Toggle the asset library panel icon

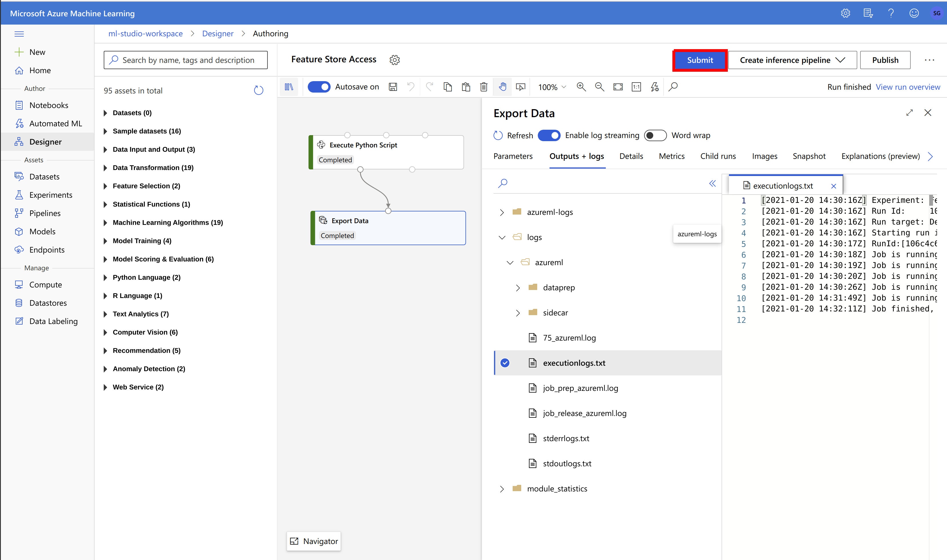[x=289, y=87]
